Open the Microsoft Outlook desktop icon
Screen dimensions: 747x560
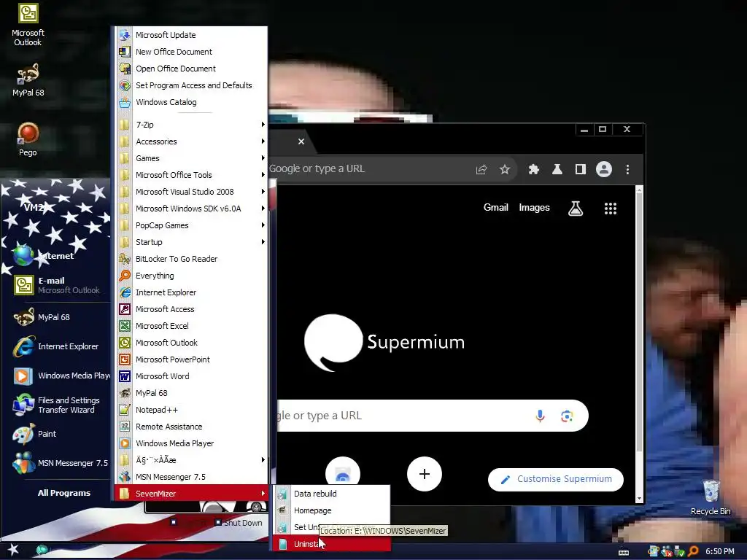28,24
